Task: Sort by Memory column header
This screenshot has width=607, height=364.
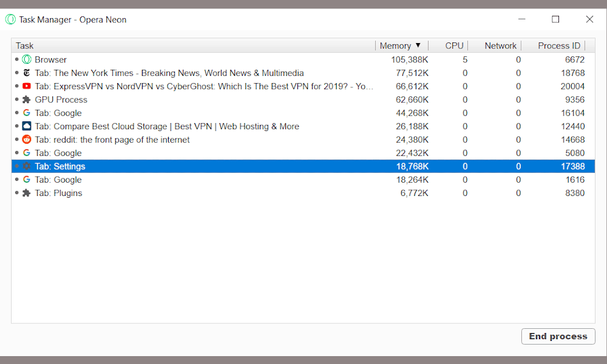Action: 395,45
